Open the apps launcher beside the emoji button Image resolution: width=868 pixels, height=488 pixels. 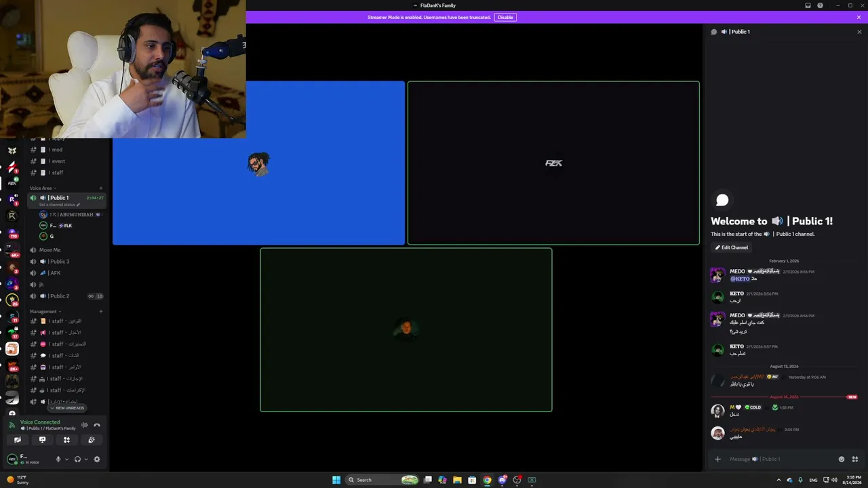point(854,459)
